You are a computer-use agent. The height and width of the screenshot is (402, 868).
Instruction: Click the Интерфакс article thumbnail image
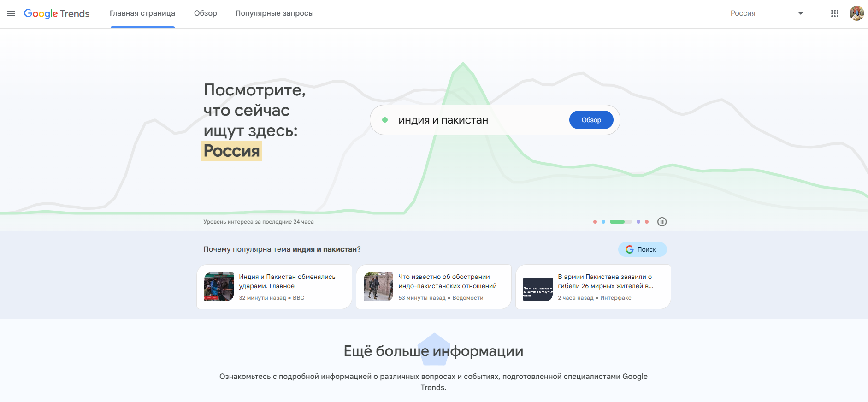tap(538, 290)
